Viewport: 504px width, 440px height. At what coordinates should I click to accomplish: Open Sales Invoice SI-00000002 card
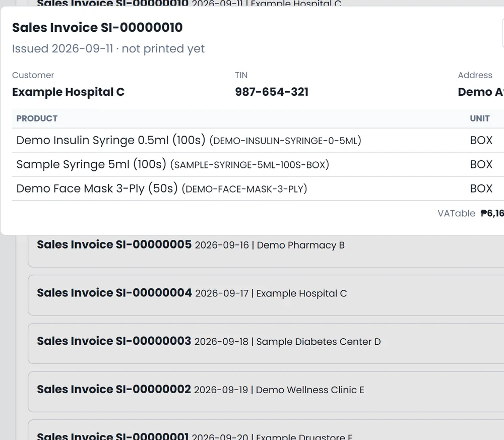pyautogui.click(x=266, y=392)
